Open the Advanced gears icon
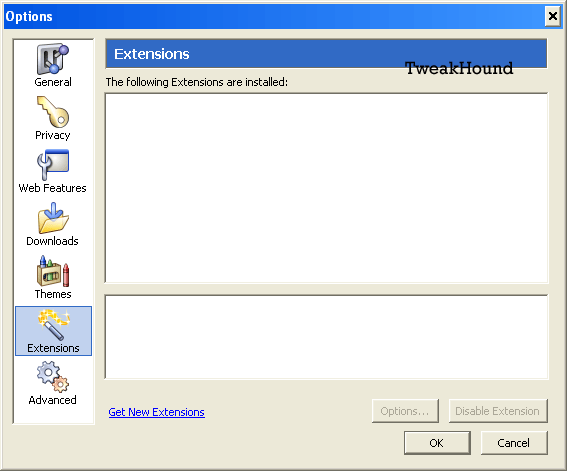 click(53, 377)
